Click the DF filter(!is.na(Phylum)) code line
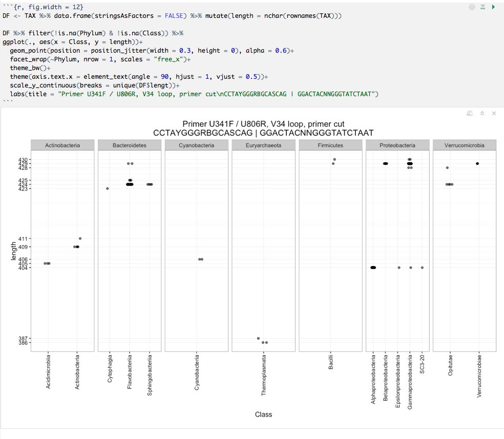Screen dimensions: 504x439 coord(93,33)
